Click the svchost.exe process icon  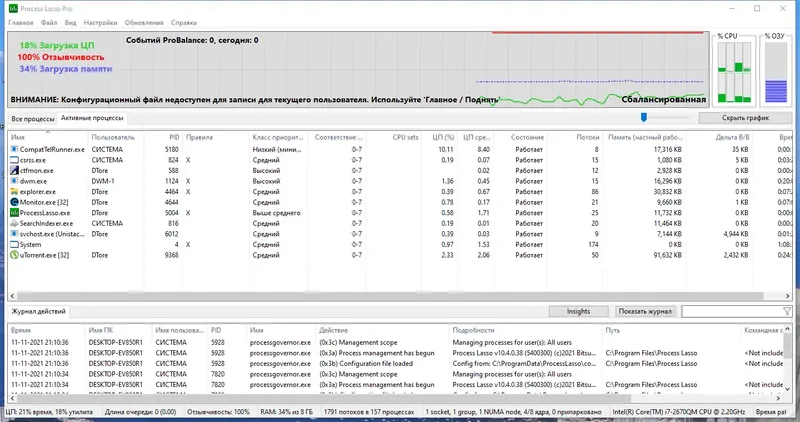pos(14,234)
